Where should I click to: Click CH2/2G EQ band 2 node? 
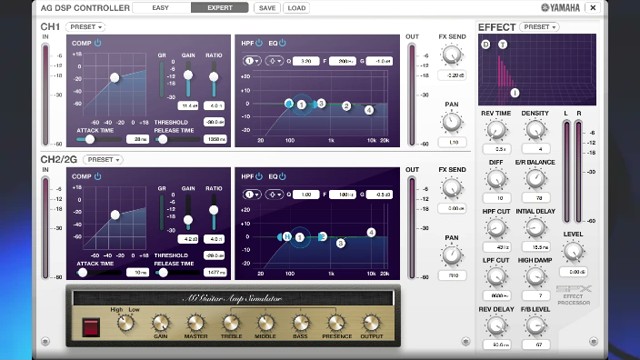point(322,236)
